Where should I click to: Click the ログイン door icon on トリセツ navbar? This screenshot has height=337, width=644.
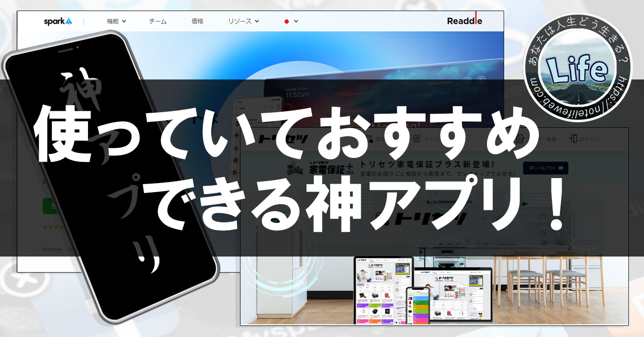574,137
